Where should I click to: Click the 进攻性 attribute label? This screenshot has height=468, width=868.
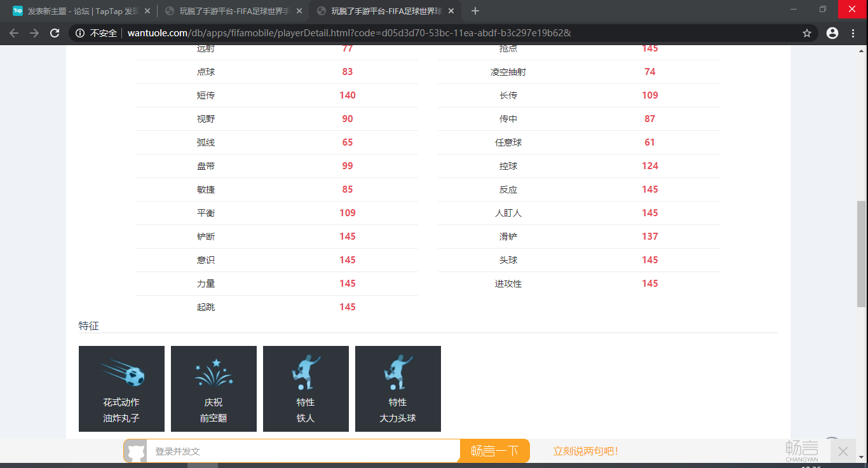tap(508, 284)
